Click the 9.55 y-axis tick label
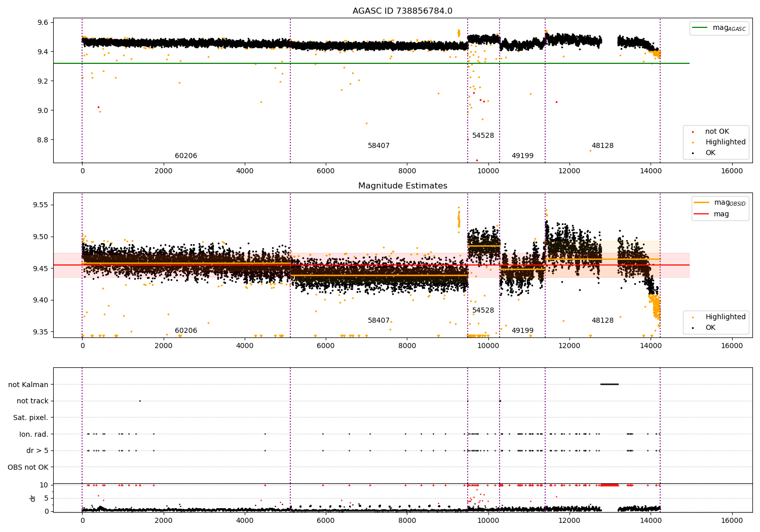The image size is (760, 532). (41, 205)
